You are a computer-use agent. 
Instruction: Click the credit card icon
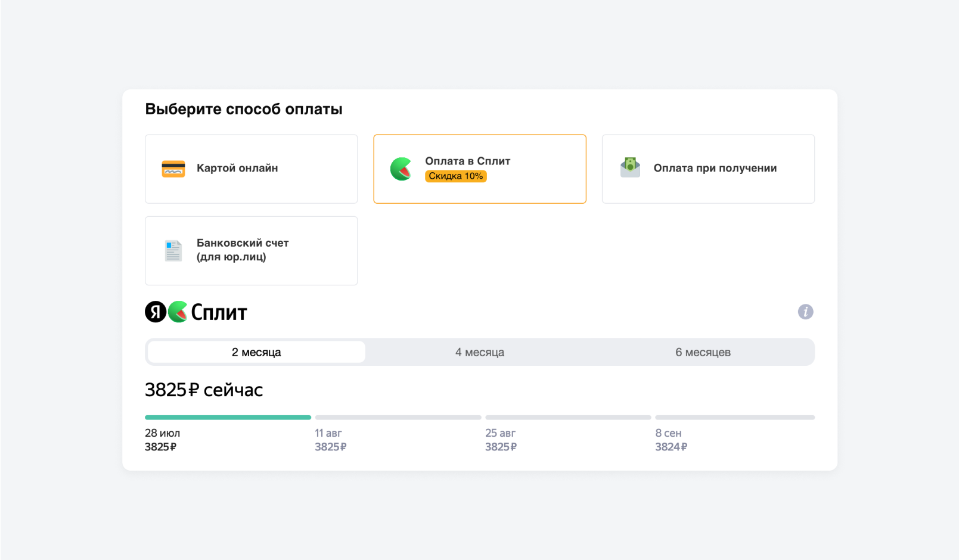click(x=173, y=169)
